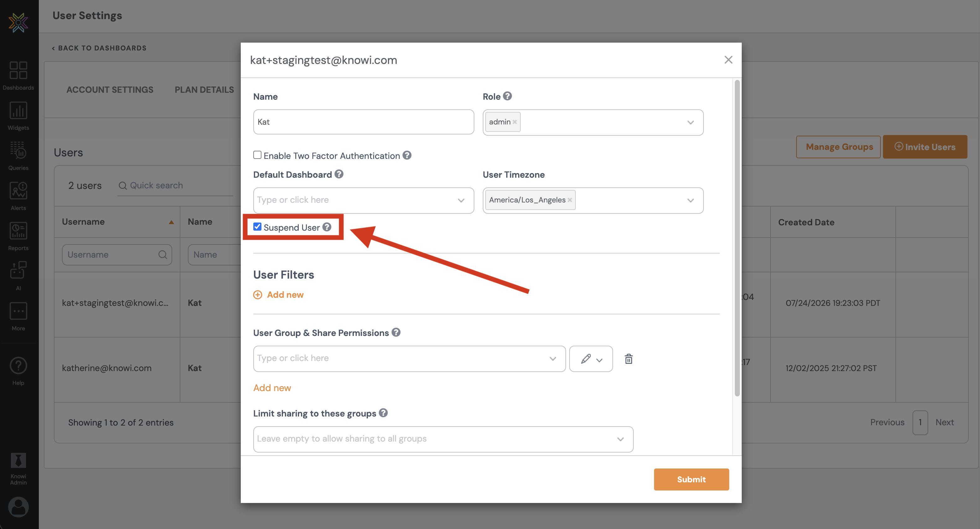Click the Name column filter field
The height and width of the screenshot is (529, 980).
click(214, 255)
